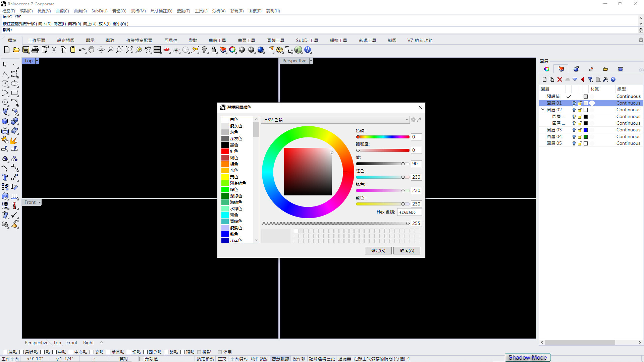Enable the 中心點 osnap checkbox

coord(71,352)
